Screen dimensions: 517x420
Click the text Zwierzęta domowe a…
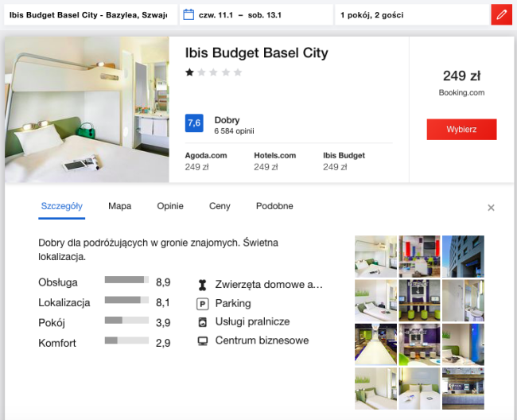[x=269, y=285]
